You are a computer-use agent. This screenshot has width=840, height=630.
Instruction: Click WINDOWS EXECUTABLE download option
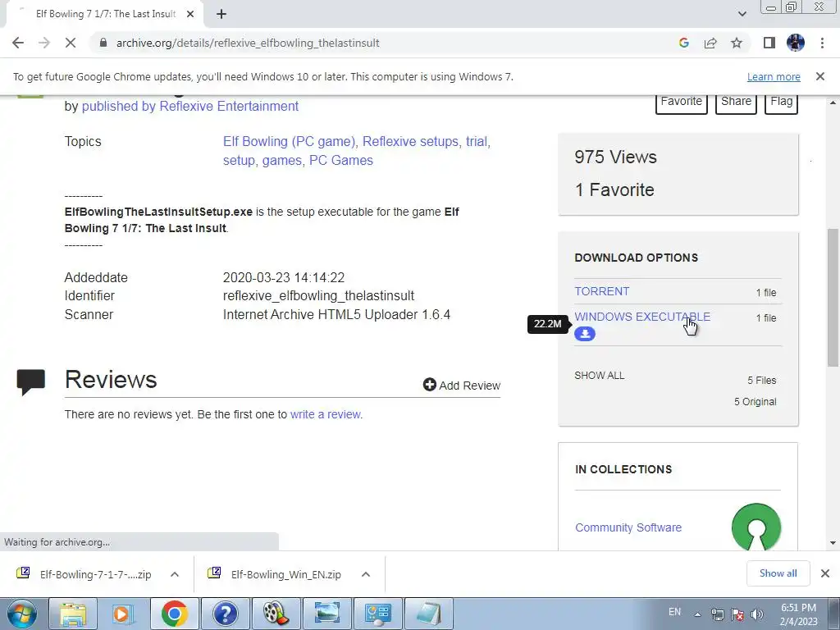pyautogui.click(x=642, y=317)
